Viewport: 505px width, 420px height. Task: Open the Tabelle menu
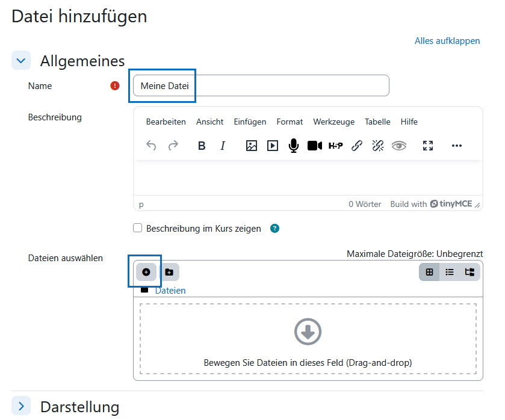coord(377,122)
